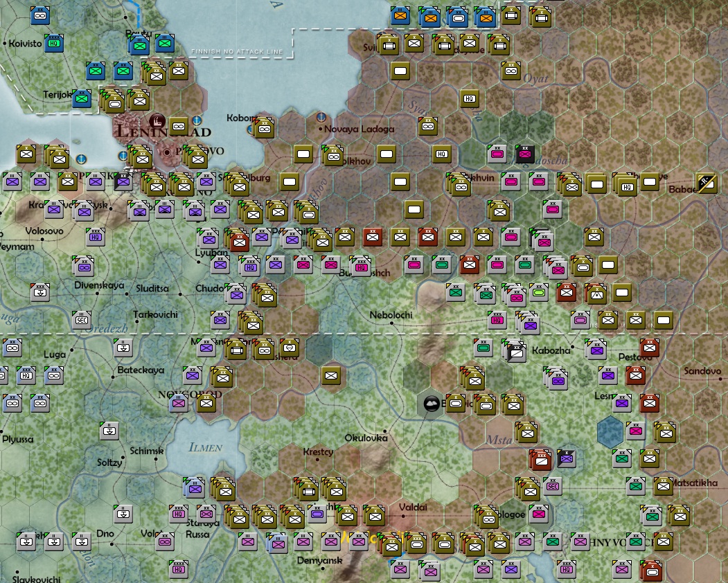Click the Demyansk town label
Image resolution: width=728 pixels, height=583 pixels.
pos(319,561)
